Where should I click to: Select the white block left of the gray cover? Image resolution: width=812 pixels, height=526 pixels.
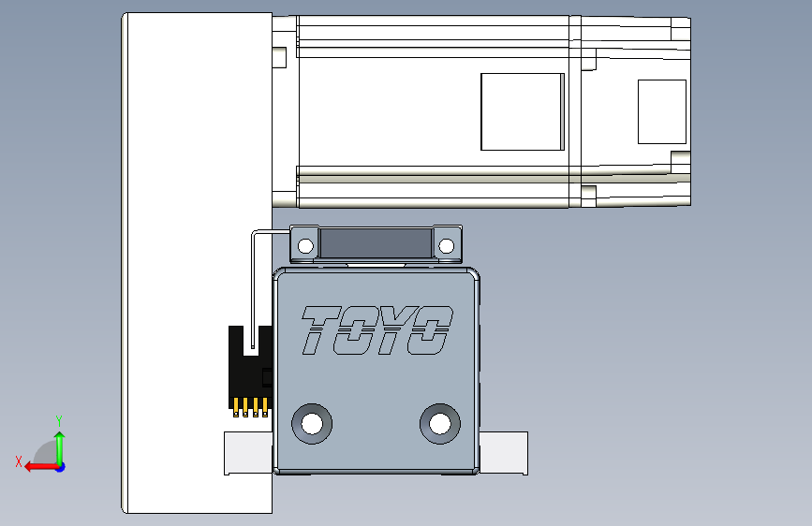coord(248,453)
